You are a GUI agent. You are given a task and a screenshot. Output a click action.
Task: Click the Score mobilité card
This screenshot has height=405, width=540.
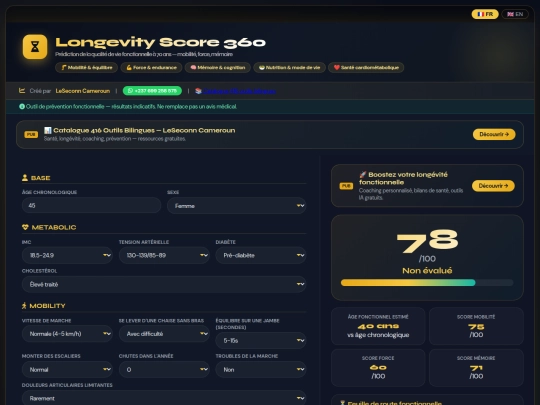pyautogui.click(x=476, y=326)
